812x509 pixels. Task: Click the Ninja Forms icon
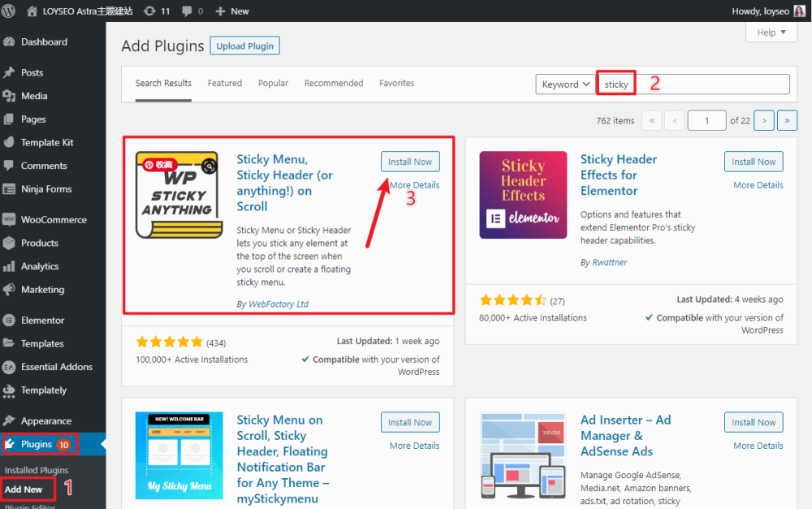pos(9,189)
